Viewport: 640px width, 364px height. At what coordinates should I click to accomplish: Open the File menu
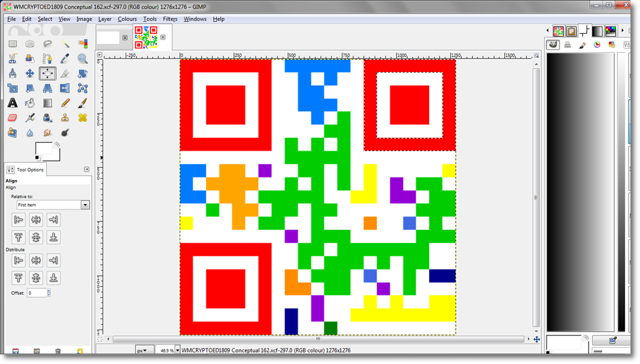click(11, 19)
